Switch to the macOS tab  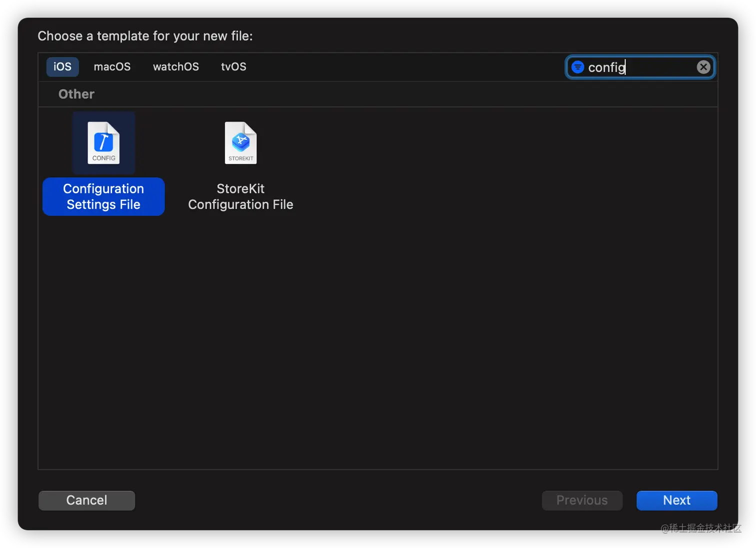click(x=112, y=67)
